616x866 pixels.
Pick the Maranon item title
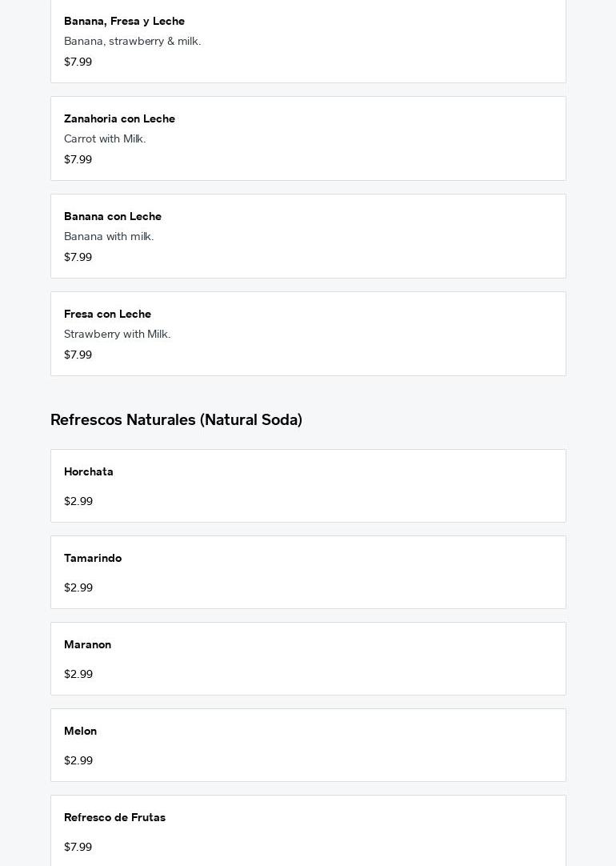[87, 645]
